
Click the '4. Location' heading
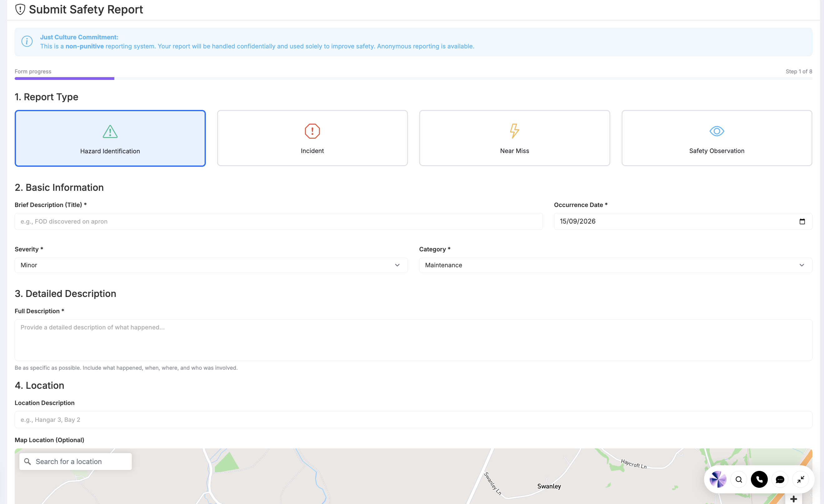click(39, 385)
